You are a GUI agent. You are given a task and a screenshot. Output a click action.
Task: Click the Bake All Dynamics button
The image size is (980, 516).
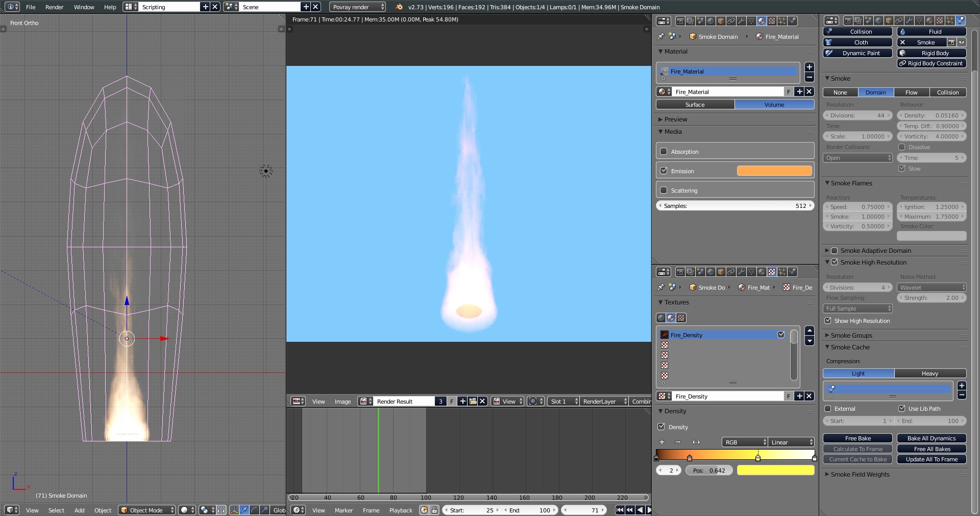pyautogui.click(x=932, y=438)
